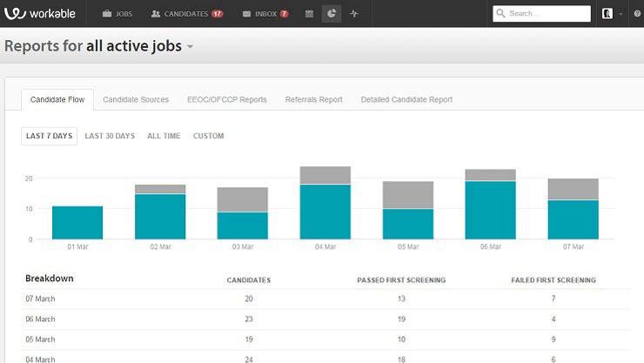Viewport: 644px width, 363px height.
Task: Click the Inbox 7 unread badge
Action: pyautogui.click(x=284, y=14)
